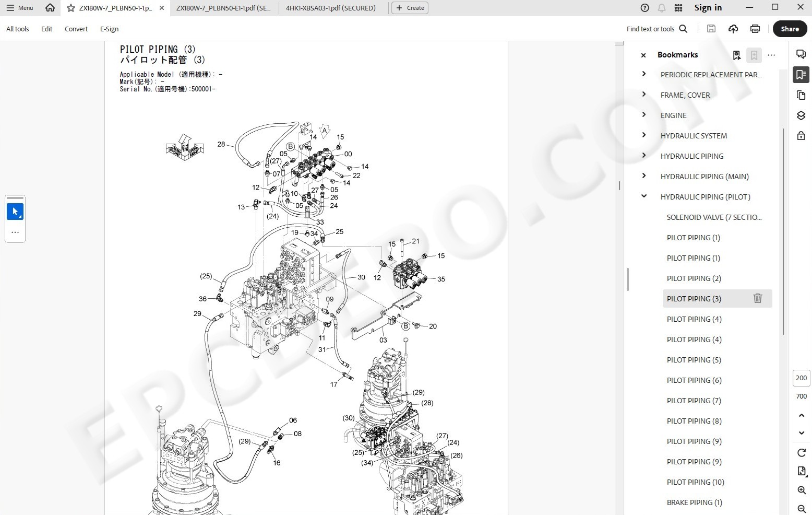
Task: Open the comments panel icon
Action: click(801, 54)
